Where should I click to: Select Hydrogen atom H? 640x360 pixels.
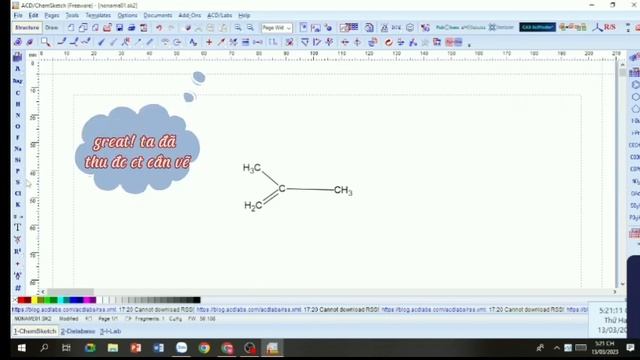[18, 104]
